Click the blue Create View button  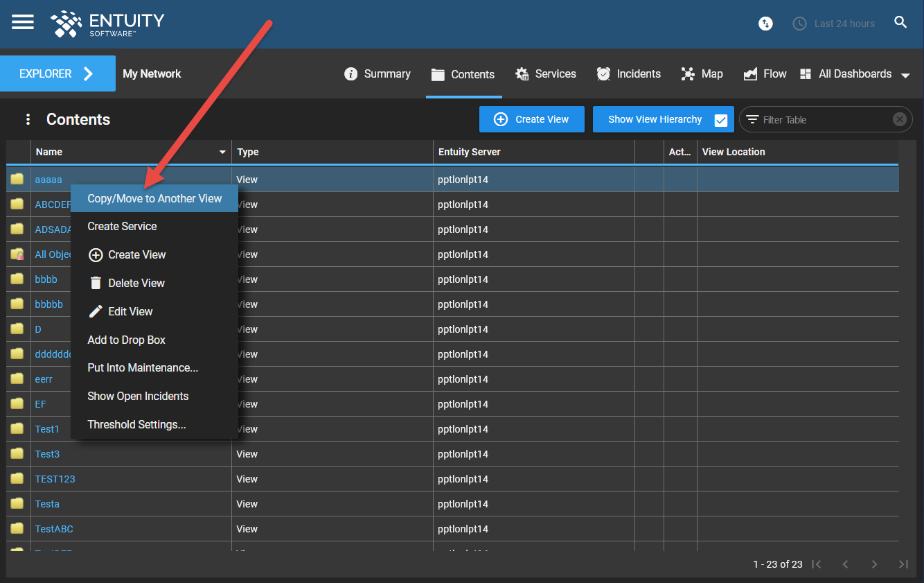[x=532, y=119]
